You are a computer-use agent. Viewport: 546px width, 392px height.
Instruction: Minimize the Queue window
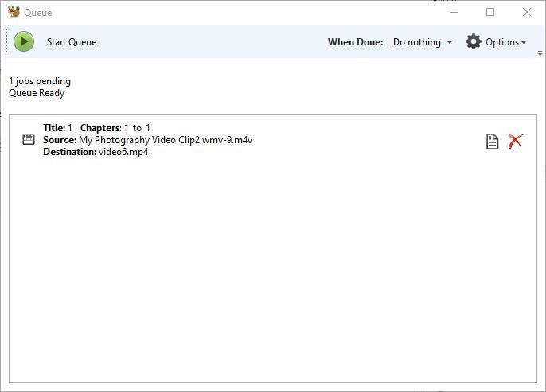pyautogui.click(x=454, y=12)
